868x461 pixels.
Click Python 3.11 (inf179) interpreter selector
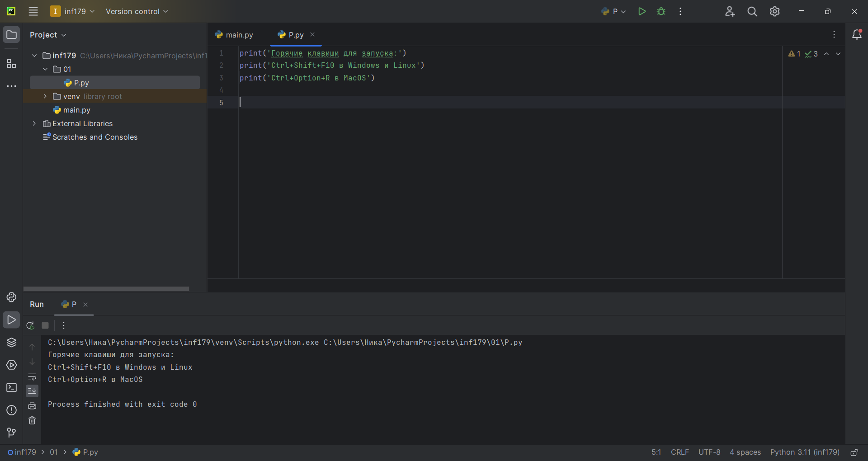(x=805, y=452)
